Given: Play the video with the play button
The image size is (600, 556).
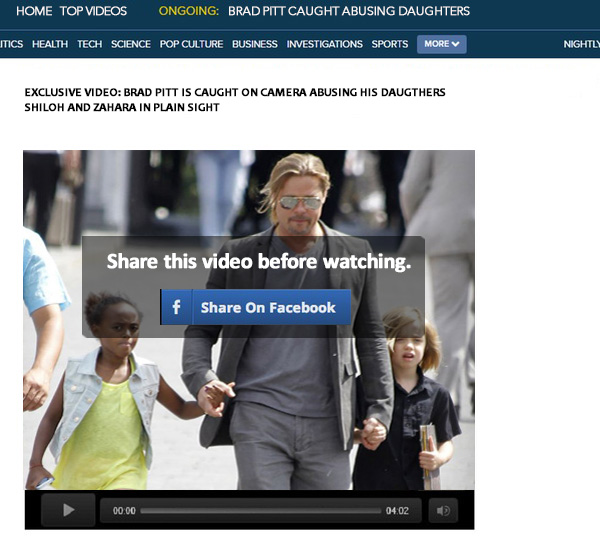Looking at the screenshot, I should tap(68, 510).
